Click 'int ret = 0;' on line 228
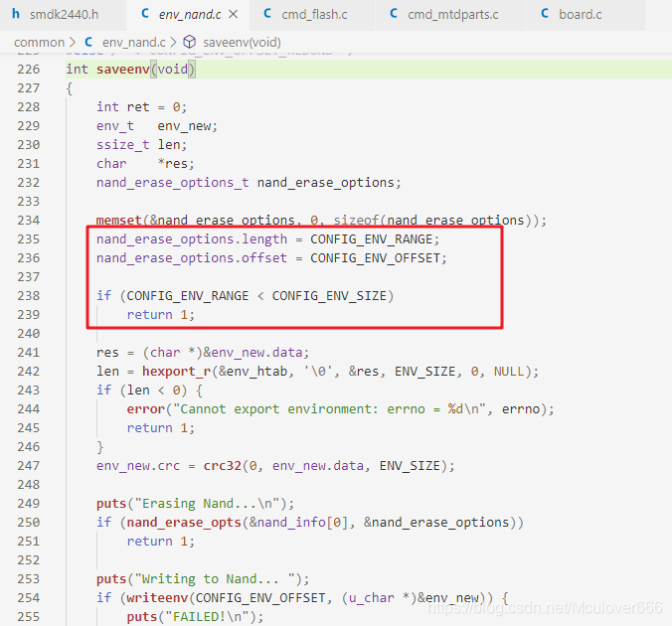This screenshot has height=626, width=672. (x=142, y=107)
